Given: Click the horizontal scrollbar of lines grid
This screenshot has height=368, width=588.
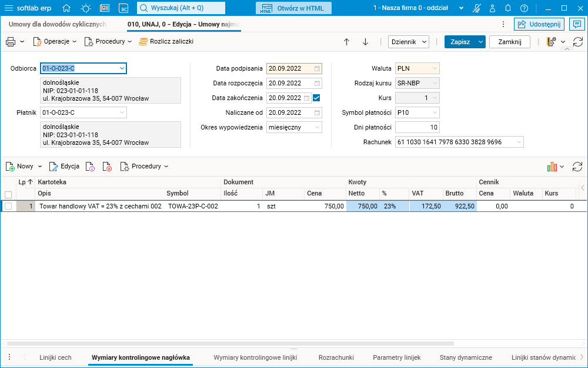Looking at the screenshot, I should (x=230, y=343).
